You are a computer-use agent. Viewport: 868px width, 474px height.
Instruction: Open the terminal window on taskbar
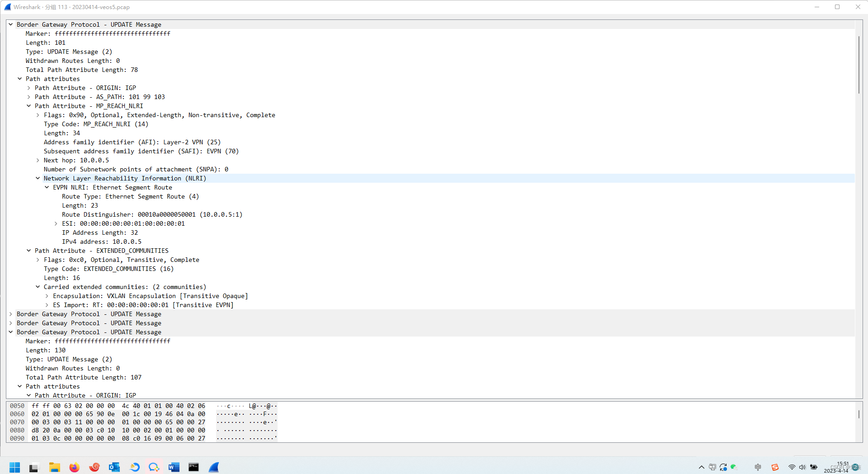coord(194,467)
